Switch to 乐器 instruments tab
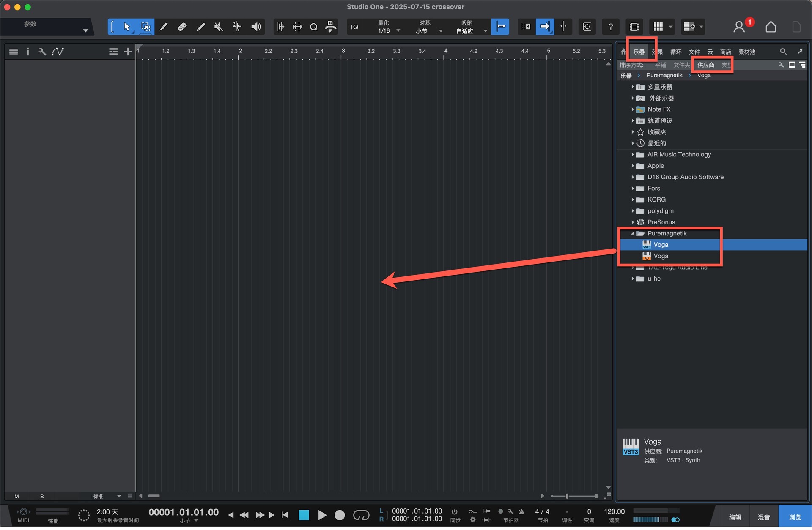 pyautogui.click(x=639, y=52)
